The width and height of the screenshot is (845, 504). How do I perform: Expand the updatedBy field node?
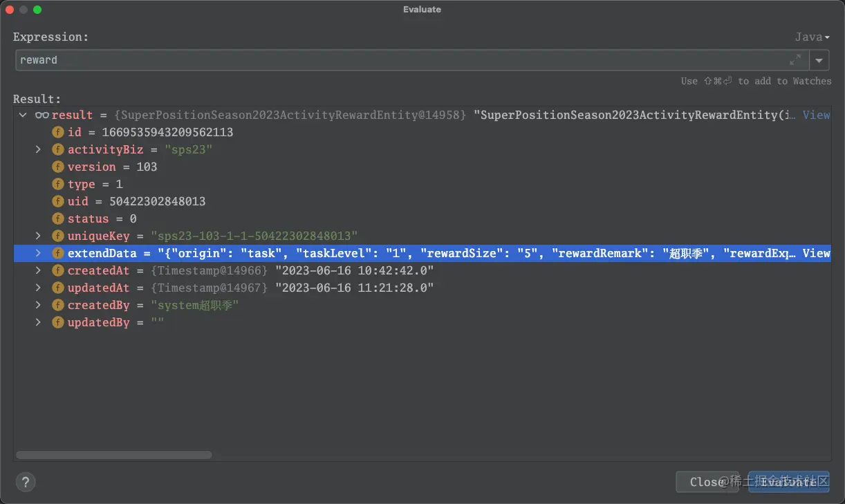tap(39, 322)
